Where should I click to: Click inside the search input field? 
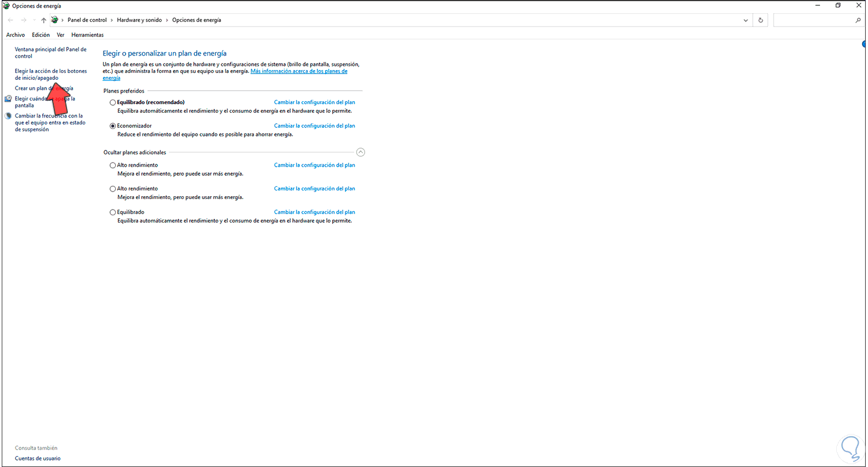click(x=816, y=19)
